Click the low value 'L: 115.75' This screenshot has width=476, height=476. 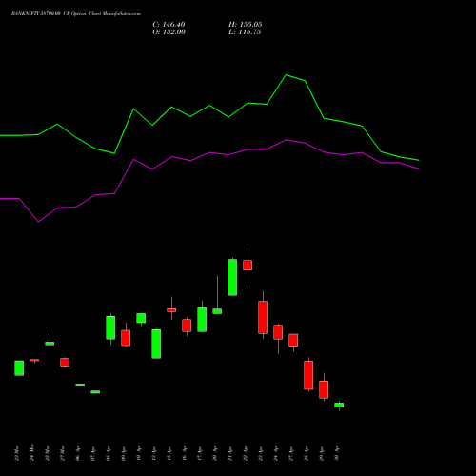point(245,32)
